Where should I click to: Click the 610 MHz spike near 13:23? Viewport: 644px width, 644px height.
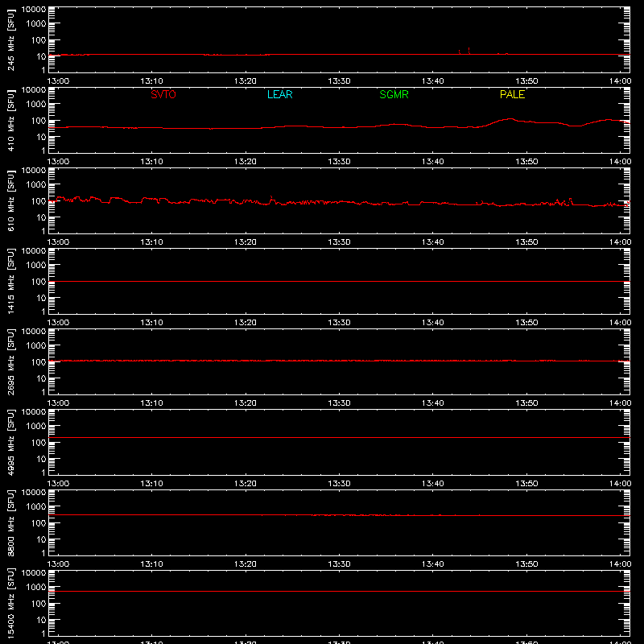pos(271,199)
